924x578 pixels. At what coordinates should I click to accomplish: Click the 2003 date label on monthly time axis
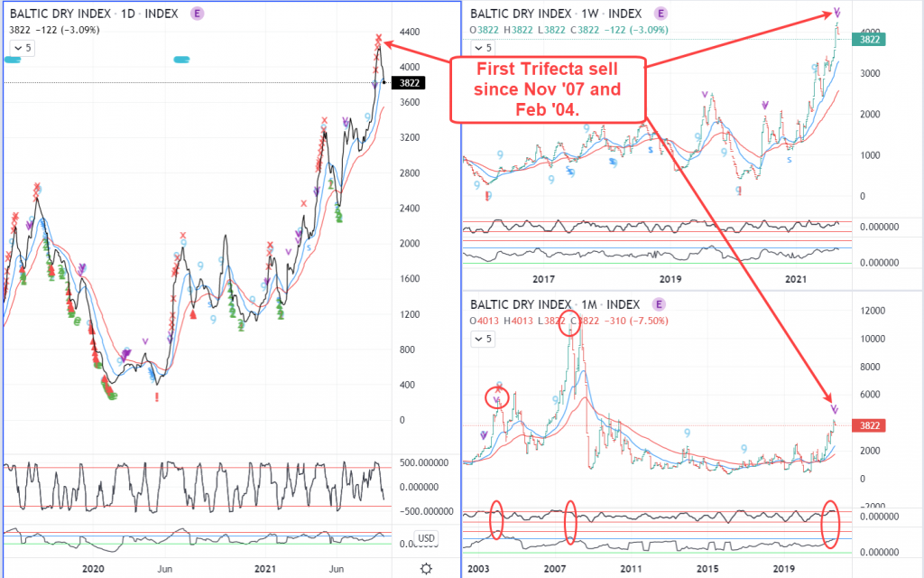tap(478, 569)
